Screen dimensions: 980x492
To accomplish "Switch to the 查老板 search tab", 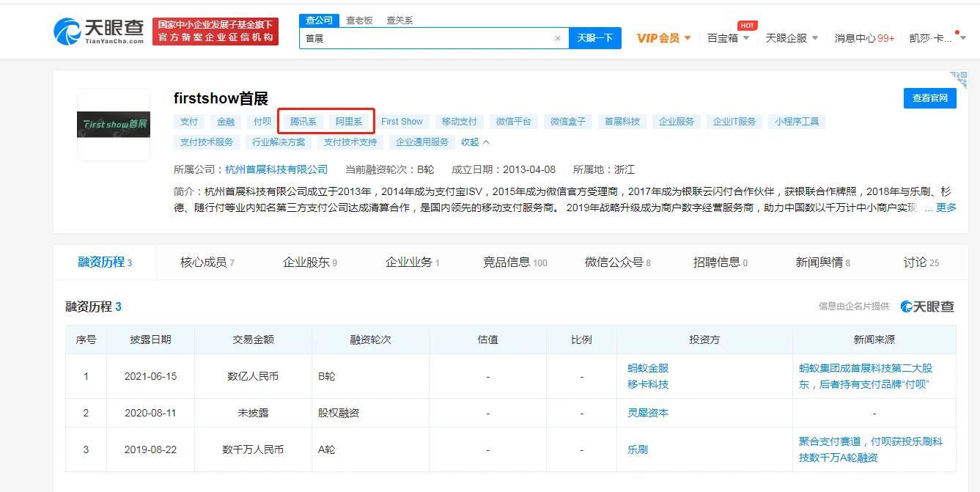I will [359, 20].
